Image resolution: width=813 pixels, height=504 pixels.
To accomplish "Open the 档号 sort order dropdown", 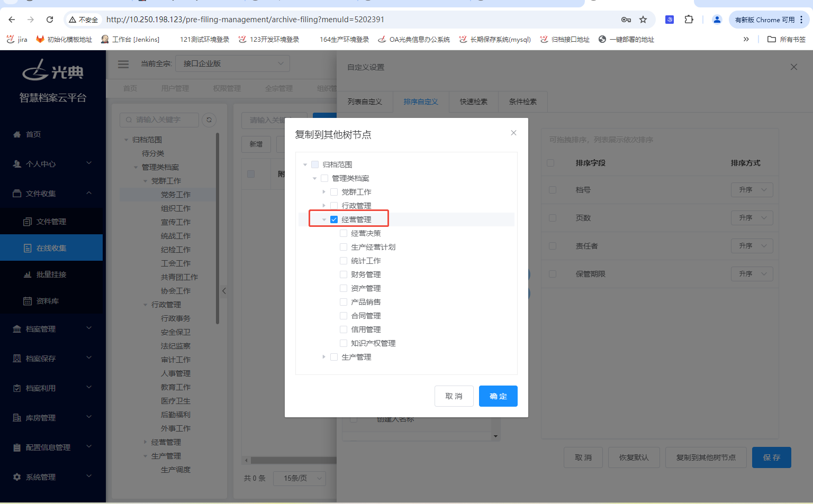I will pos(752,190).
